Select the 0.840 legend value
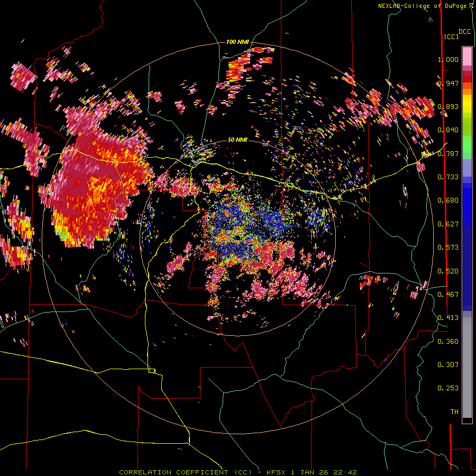Viewport: 476px width, 476px height. 448,130
